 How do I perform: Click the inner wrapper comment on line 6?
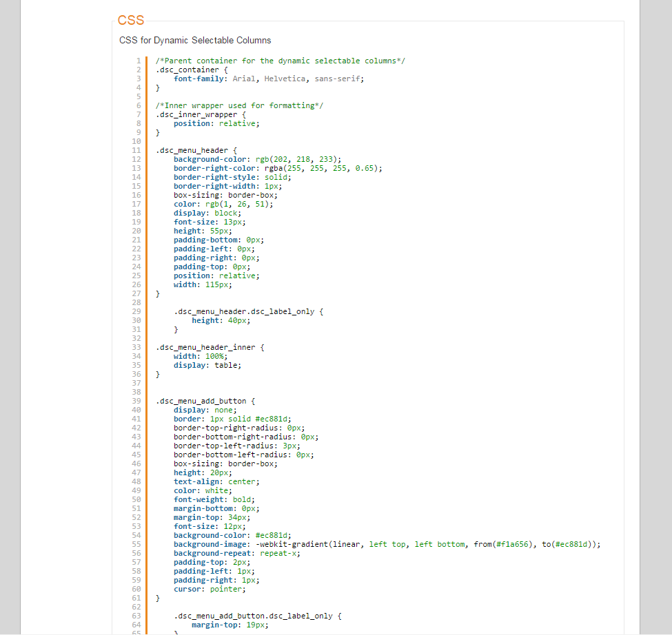(x=239, y=105)
